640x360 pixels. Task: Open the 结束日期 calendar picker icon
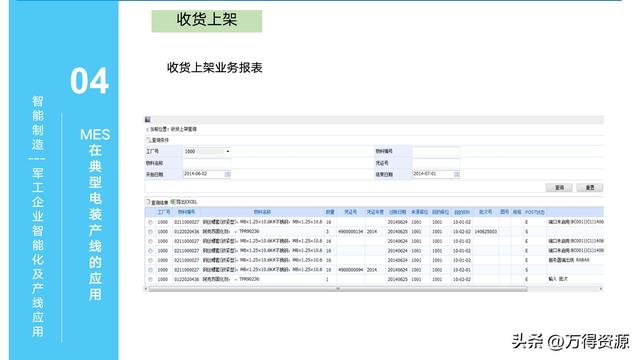point(457,174)
